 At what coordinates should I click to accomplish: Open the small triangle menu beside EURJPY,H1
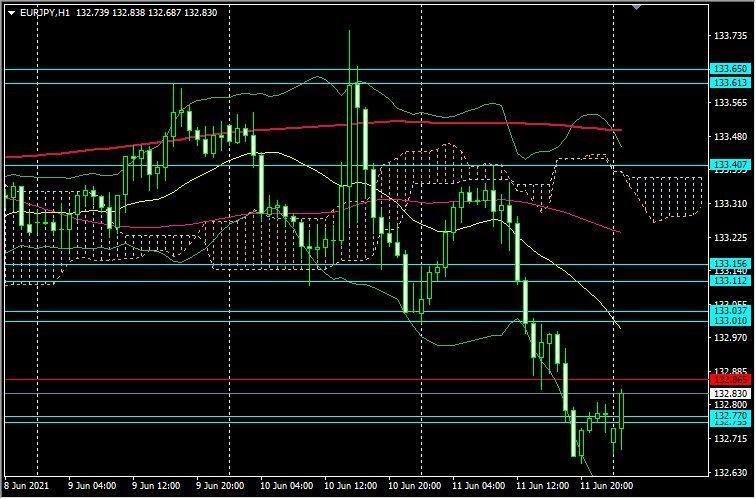pos(12,13)
